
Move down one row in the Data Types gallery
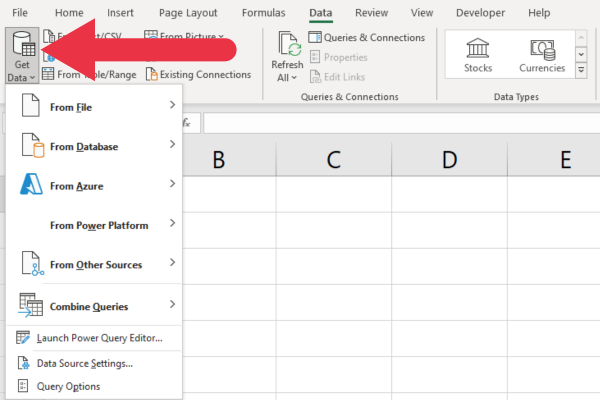coord(581,54)
